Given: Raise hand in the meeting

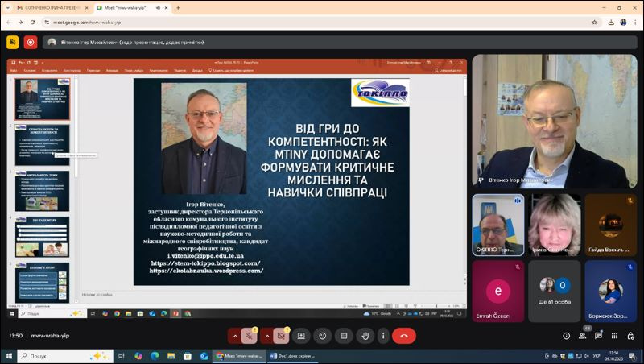Looking at the screenshot, I should (x=365, y=336).
